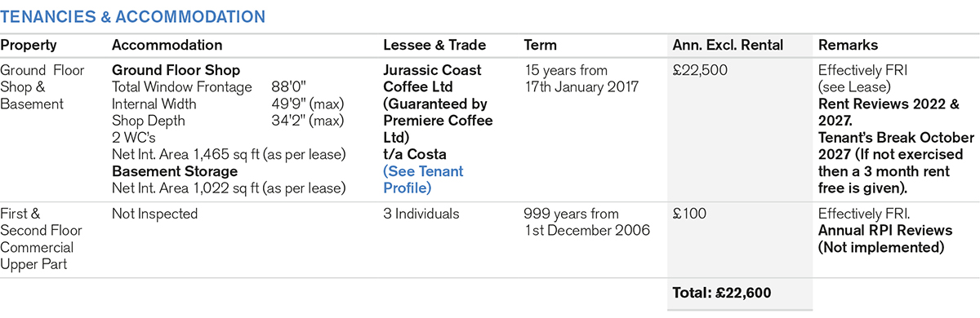980x318 pixels.
Task: Select the Ann. Excl. Rental header
Action: (728, 46)
